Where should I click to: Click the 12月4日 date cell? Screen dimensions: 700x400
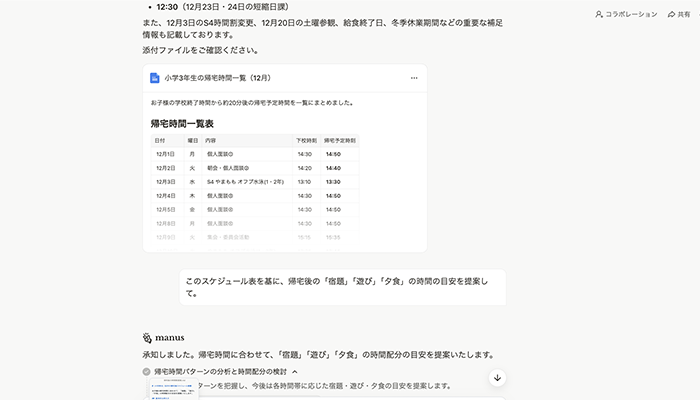click(x=165, y=196)
